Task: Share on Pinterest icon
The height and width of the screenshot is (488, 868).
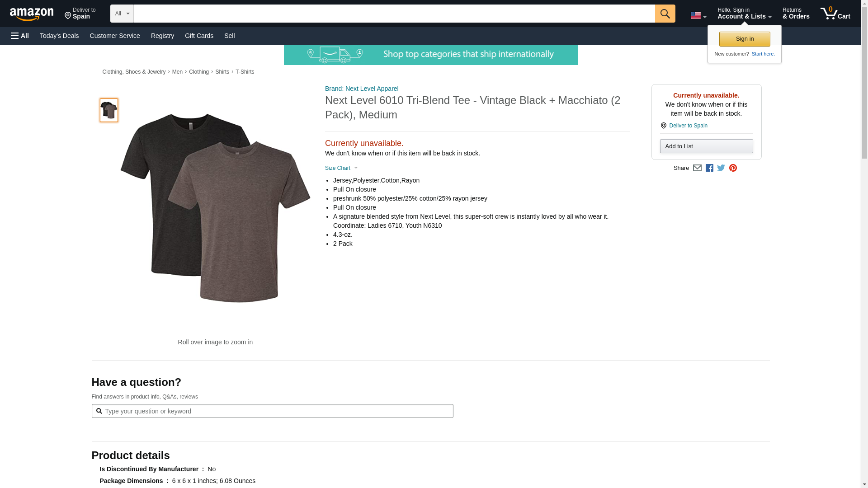Action: click(733, 168)
